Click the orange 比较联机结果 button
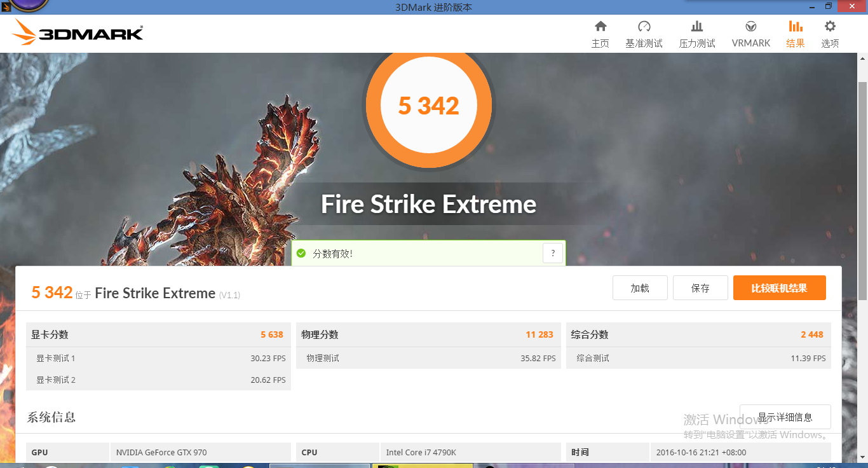 click(x=780, y=288)
